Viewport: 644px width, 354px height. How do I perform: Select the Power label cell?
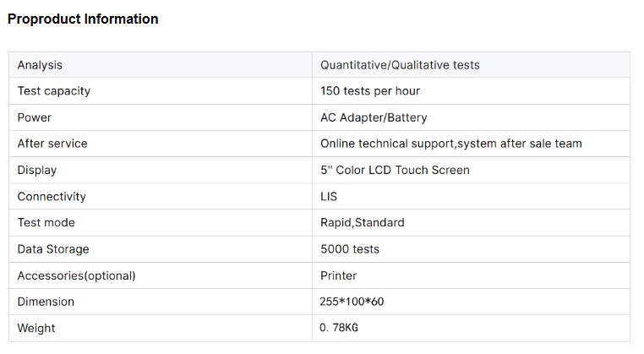(x=35, y=117)
